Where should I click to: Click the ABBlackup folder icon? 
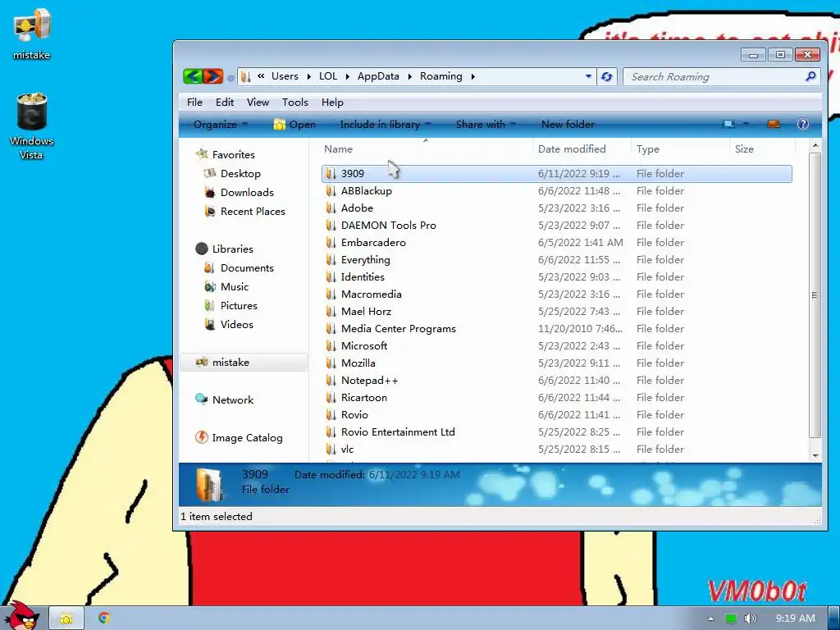pyautogui.click(x=331, y=190)
